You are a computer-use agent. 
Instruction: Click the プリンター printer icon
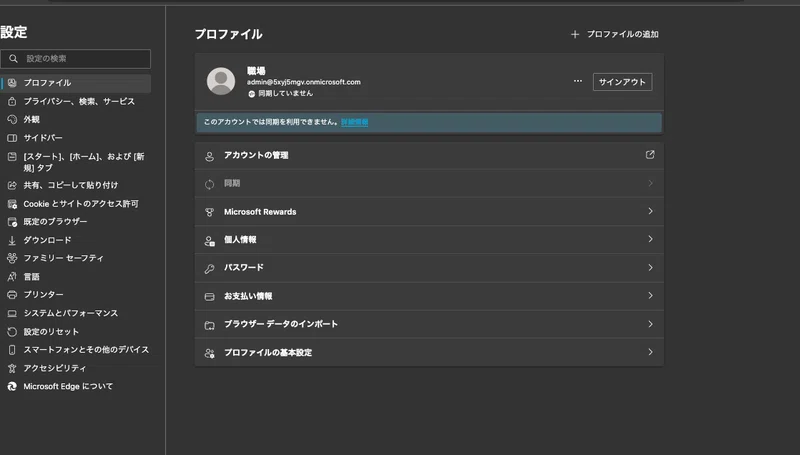pos(12,295)
